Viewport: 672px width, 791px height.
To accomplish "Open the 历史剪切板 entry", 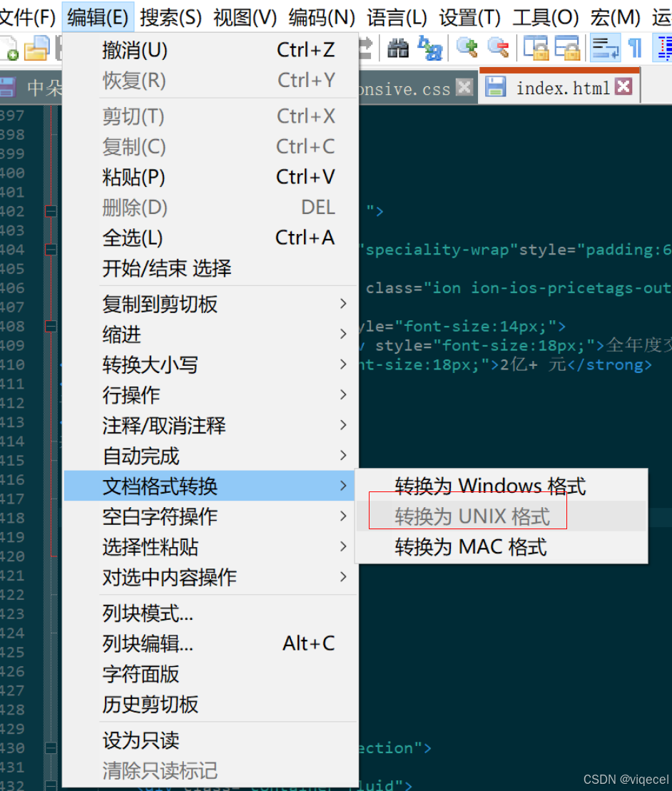I will pyautogui.click(x=211, y=704).
